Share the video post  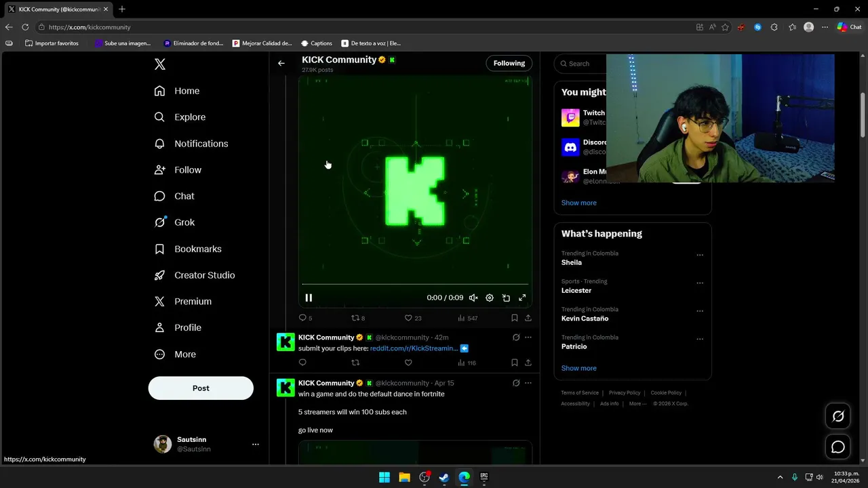(x=528, y=318)
